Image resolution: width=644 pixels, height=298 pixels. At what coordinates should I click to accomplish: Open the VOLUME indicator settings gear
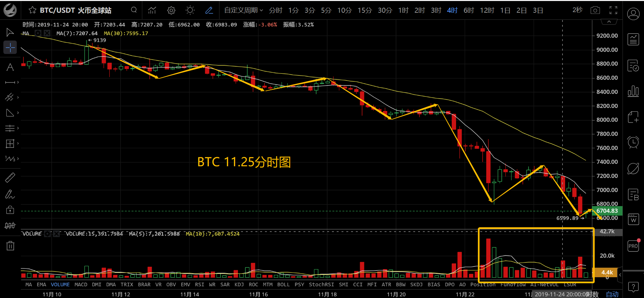[x=47, y=234]
